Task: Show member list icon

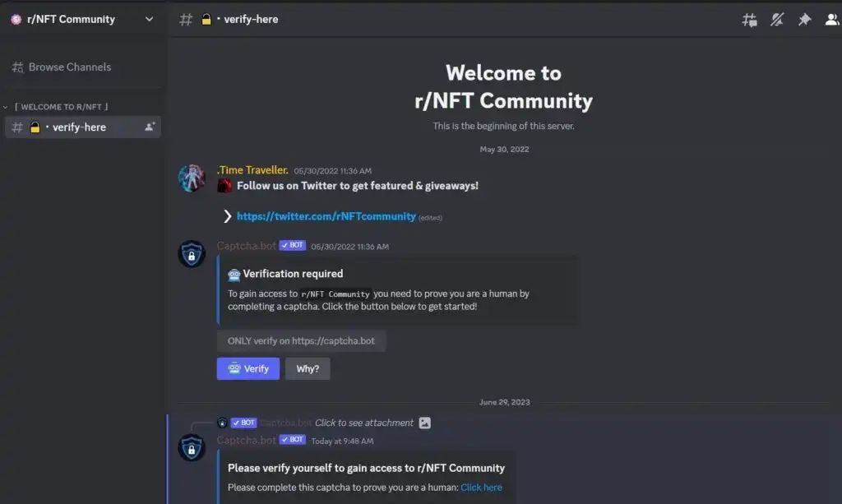Action: click(832, 20)
